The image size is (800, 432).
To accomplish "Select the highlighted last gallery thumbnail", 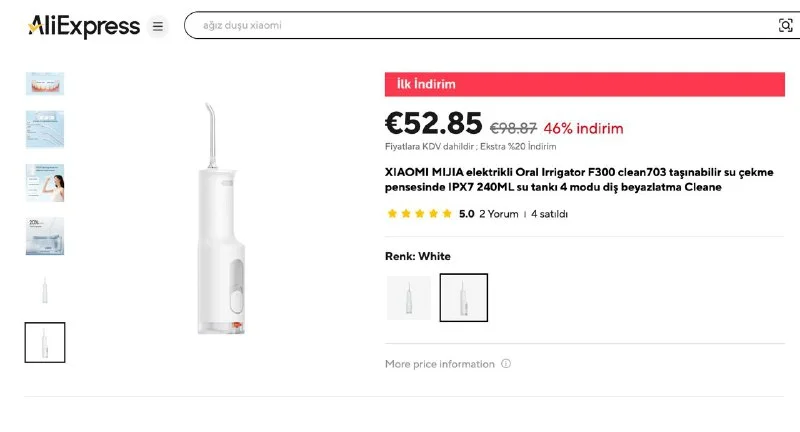I will coord(45,343).
